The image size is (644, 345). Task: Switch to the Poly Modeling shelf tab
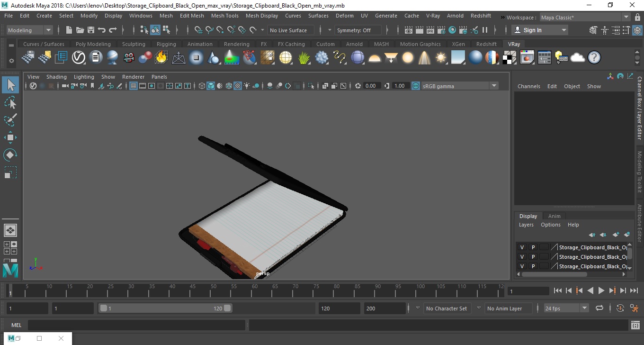click(x=93, y=44)
